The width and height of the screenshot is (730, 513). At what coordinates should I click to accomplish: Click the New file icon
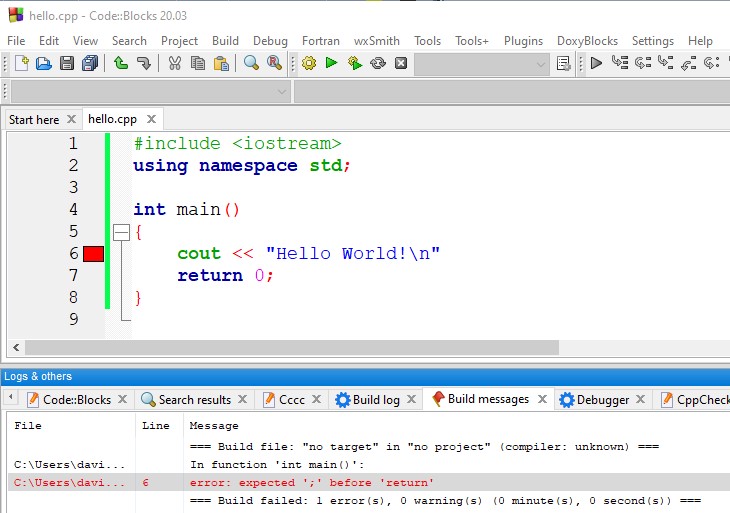tap(21, 63)
